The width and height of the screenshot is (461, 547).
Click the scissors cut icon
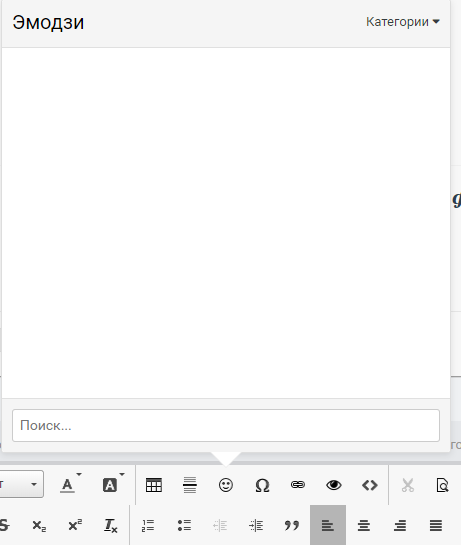click(408, 485)
